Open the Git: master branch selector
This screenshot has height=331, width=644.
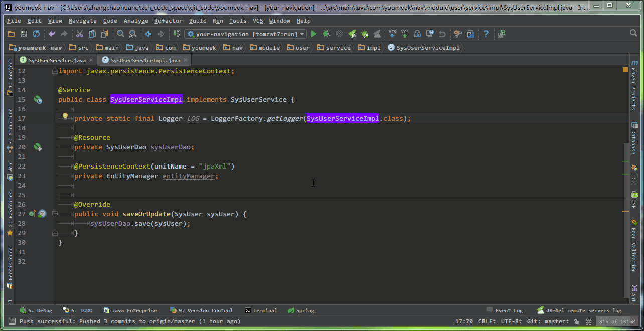(549, 321)
